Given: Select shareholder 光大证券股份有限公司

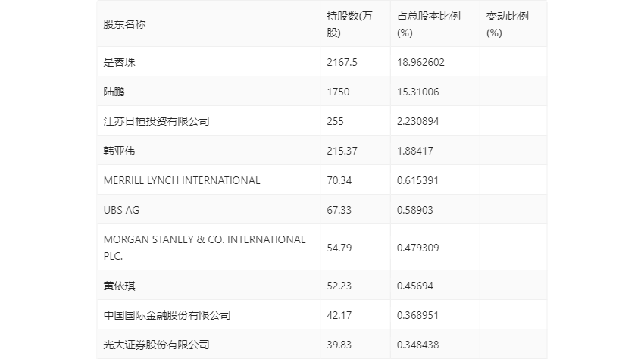Looking at the screenshot, I should tap(157, 345).
